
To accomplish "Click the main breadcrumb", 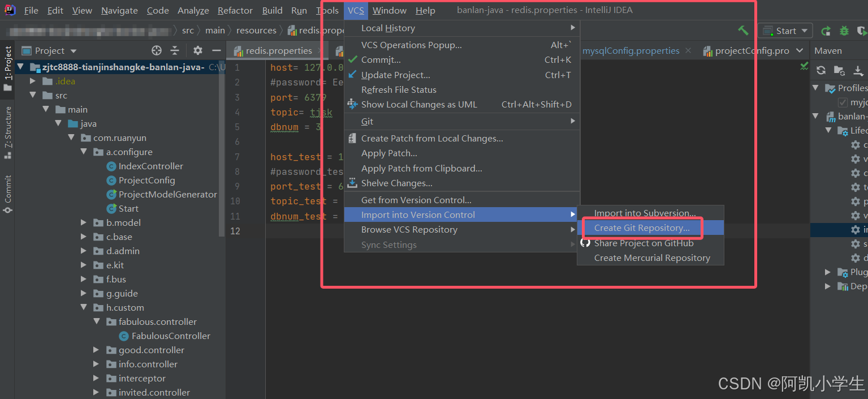I will click(x=215, y=31).
